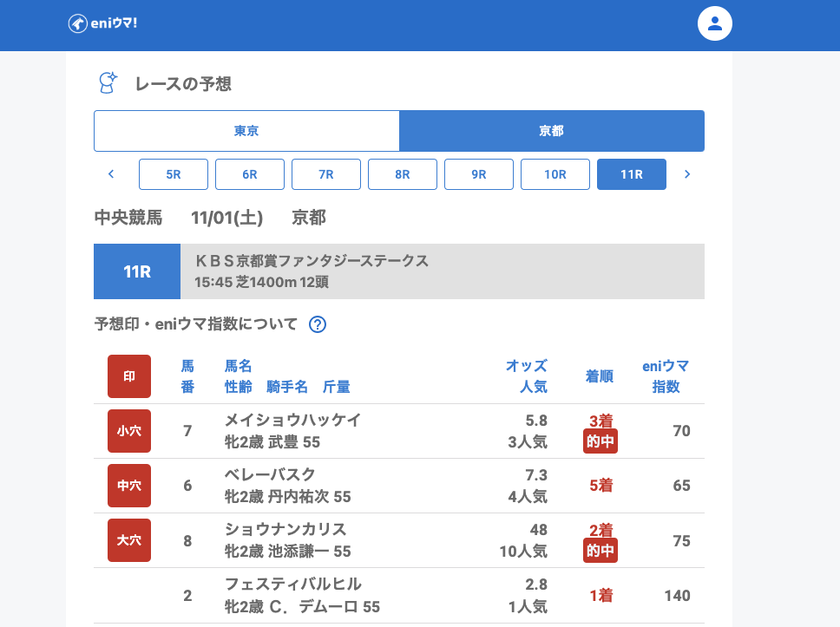Choose race 8R
Image resolution: width=840 pixels, height=627 pixels.
(x=403, y=174)
